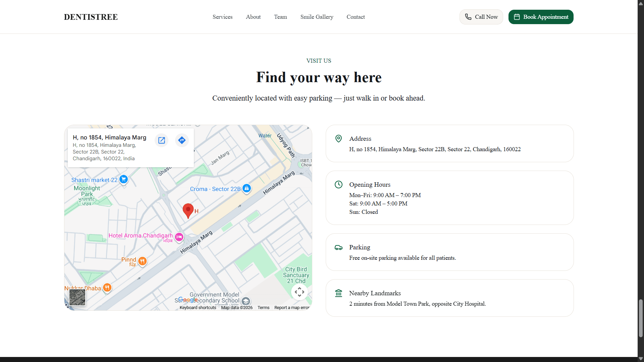The image size is (644, 362).
Task: Click the Book Appointment button
Action: [x=541, y=17]
